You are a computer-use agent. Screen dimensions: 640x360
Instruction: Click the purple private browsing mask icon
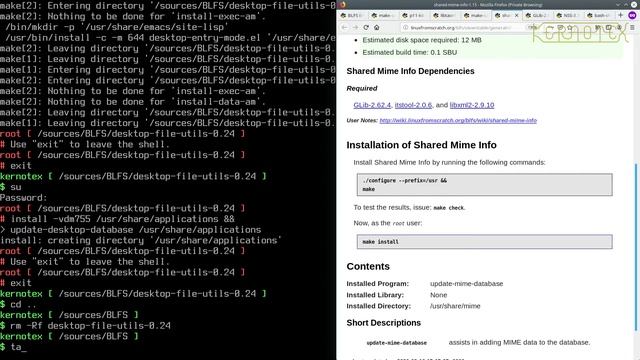tap(632, 15)
